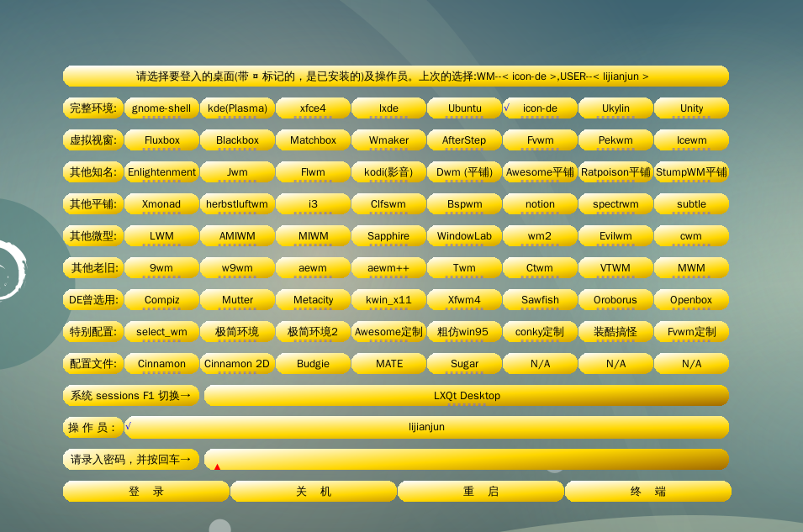The width and height of the screenshot is (803, 532).
Task: Choose Mutter window manager
Action: pyautogui.click(x=237, y=299)
